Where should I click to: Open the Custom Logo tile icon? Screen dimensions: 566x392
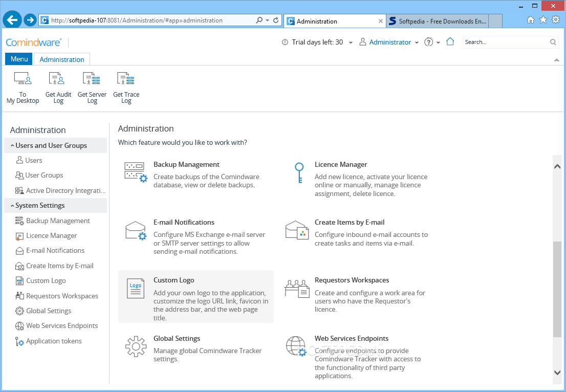click(x=136, y=288)
